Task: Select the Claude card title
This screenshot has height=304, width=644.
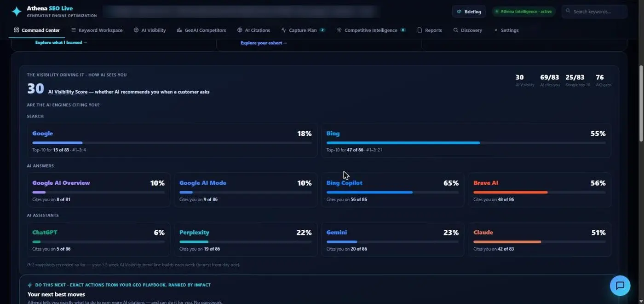Action: (483, 233)
